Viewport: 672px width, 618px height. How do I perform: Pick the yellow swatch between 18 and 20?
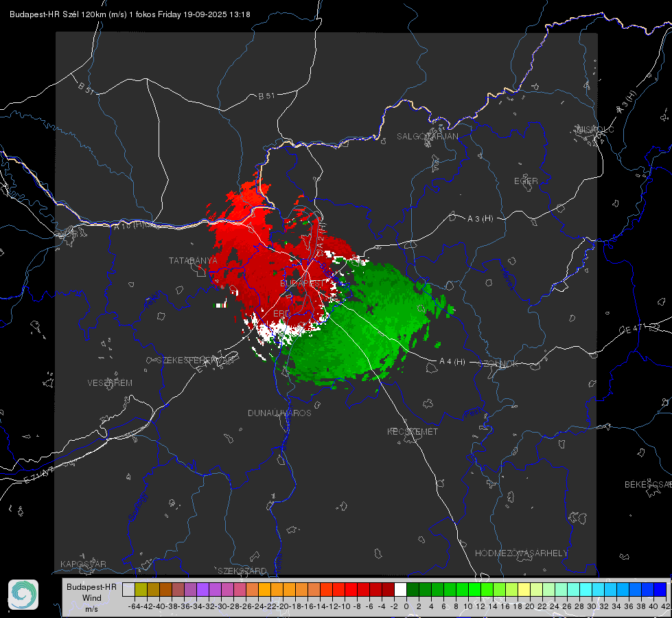524,589
